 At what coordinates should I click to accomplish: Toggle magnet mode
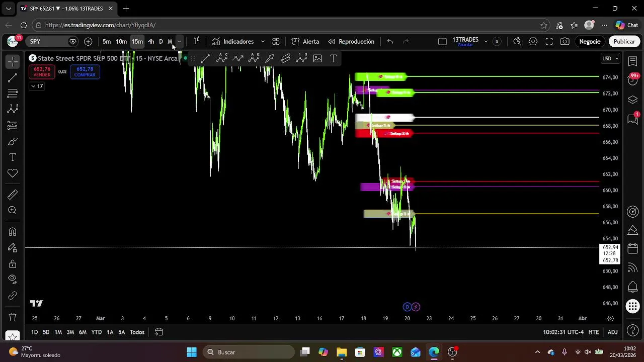coord(13,232)
